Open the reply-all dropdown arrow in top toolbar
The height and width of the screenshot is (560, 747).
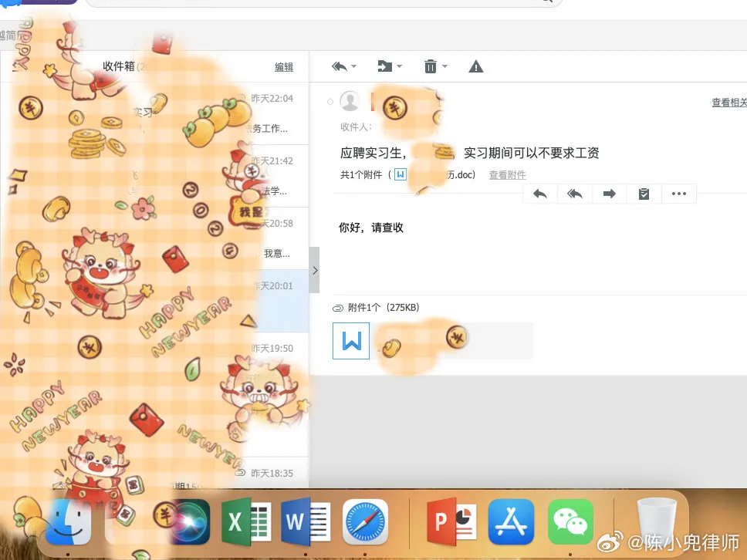[x=354, y=66]
